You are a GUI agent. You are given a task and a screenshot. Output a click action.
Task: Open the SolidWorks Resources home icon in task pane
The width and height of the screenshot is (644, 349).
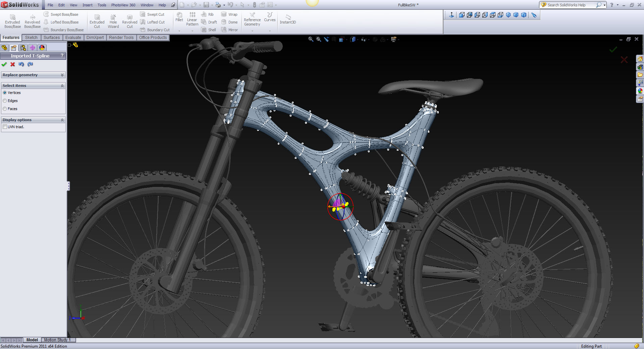click(640, 59)
